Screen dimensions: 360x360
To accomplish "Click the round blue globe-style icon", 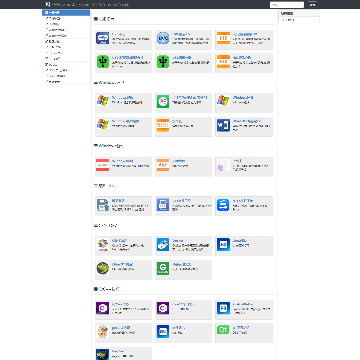I will [163, 38].
